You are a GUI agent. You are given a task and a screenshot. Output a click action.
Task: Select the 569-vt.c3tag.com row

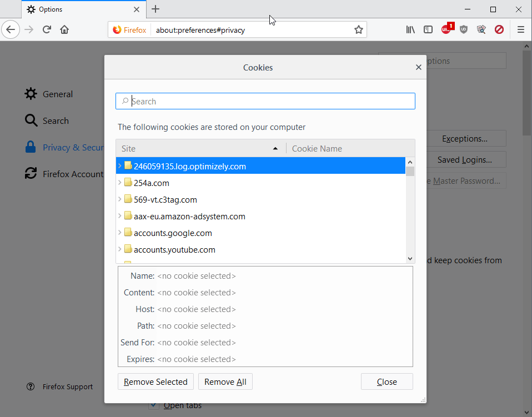coord(260,199)
